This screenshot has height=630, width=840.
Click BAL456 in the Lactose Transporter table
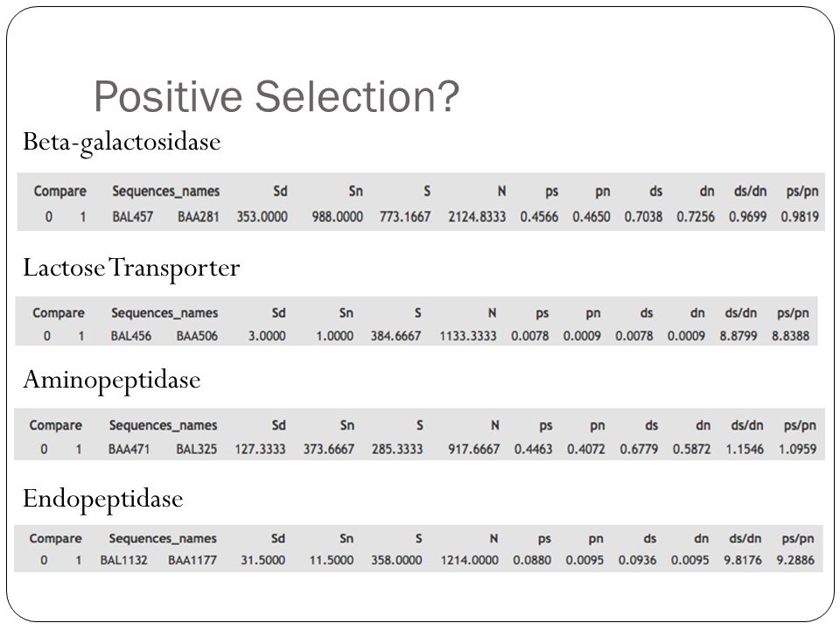pyautogui.click(x=130, y=336)
